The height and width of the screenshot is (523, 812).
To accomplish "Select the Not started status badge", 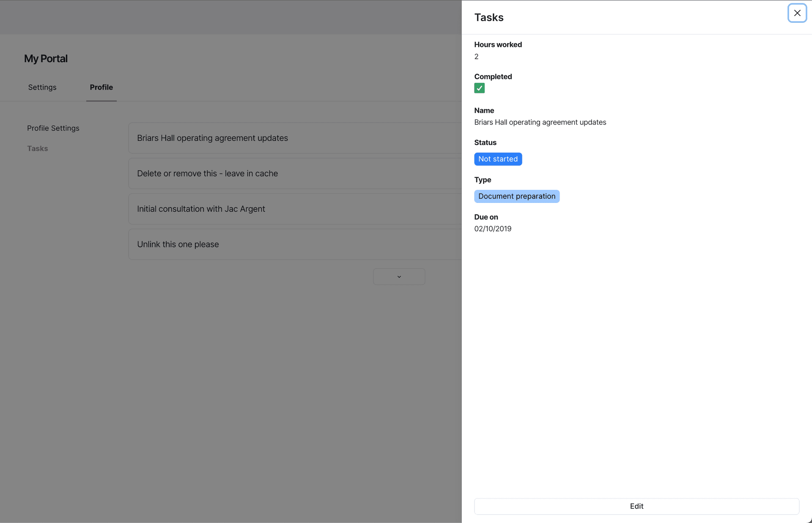I will coord(498,159).
